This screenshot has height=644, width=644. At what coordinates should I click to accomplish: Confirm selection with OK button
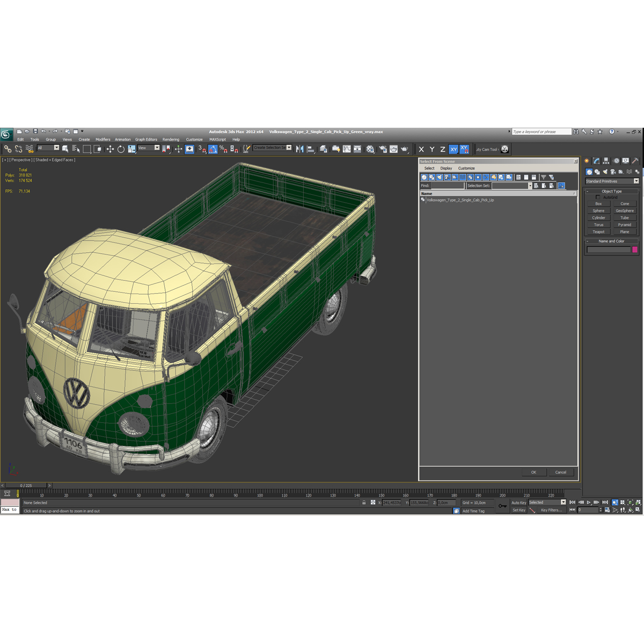[533, 472]
